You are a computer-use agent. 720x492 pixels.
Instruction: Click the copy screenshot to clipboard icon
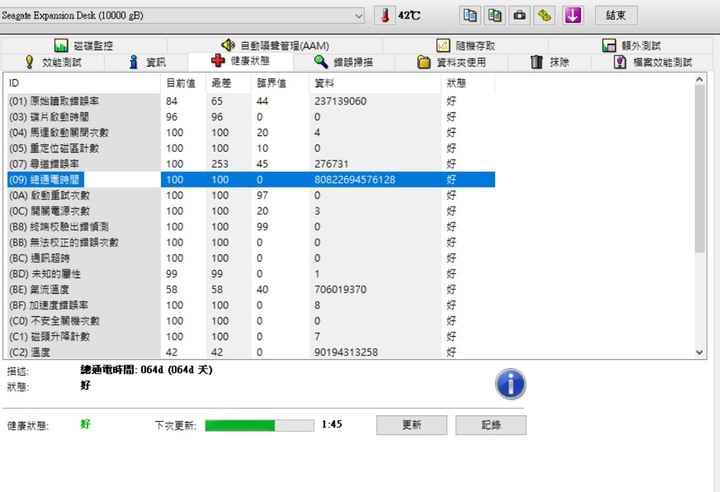[x=495, y=15]
